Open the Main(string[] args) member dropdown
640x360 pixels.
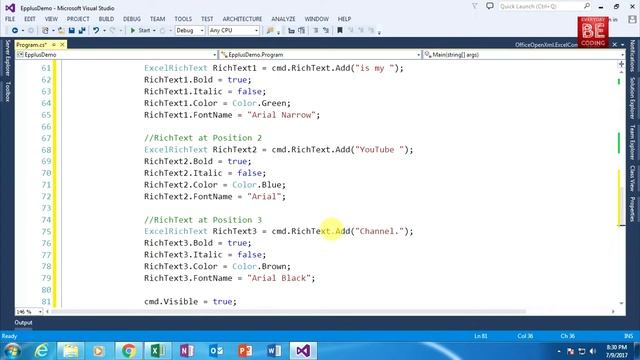click(x=524, y=54)
